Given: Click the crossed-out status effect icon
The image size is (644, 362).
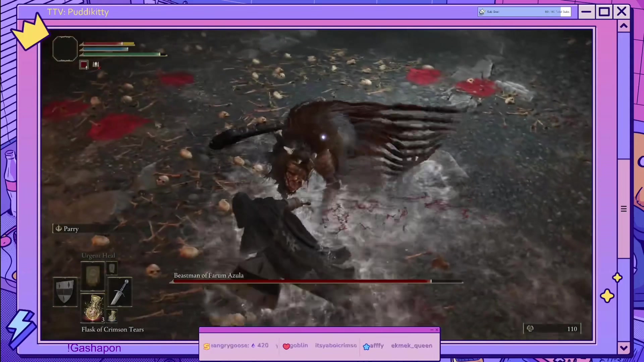Looking at the screenshot, I should (x=96, y=65).
